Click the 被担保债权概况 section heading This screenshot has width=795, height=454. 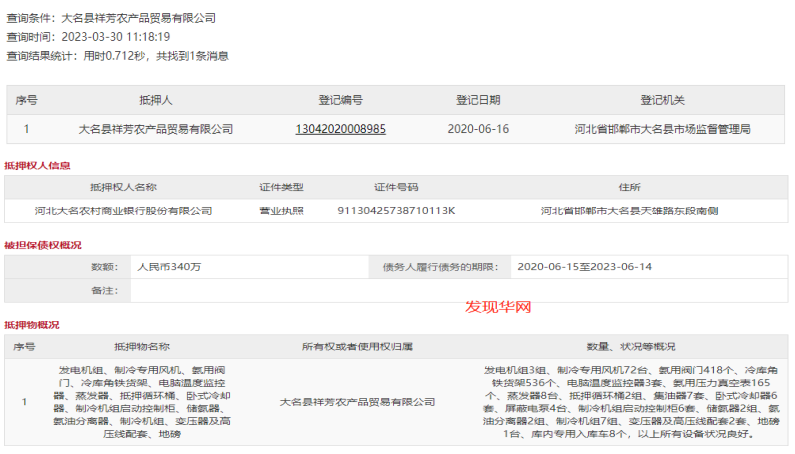click(43, 245)
